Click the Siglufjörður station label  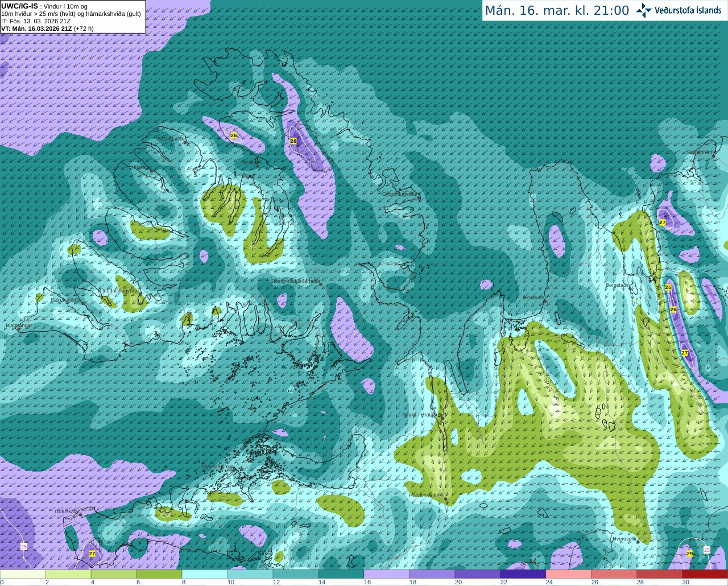[699, 152]
